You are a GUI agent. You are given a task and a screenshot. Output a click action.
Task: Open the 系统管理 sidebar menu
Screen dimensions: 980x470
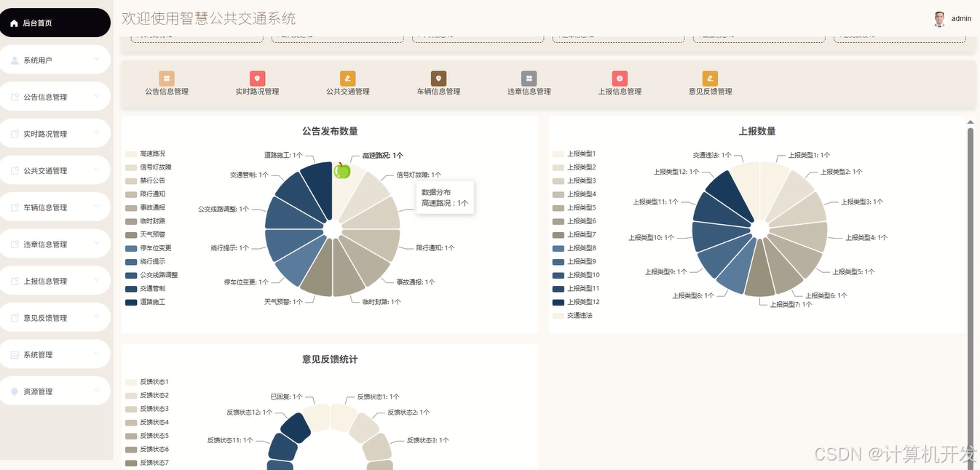55,354
